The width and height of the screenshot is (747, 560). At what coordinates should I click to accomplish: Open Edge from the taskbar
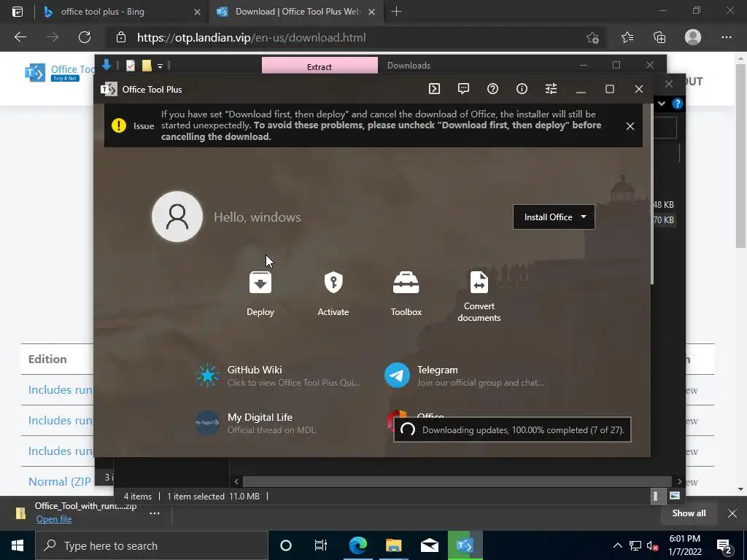pos(357,545)
